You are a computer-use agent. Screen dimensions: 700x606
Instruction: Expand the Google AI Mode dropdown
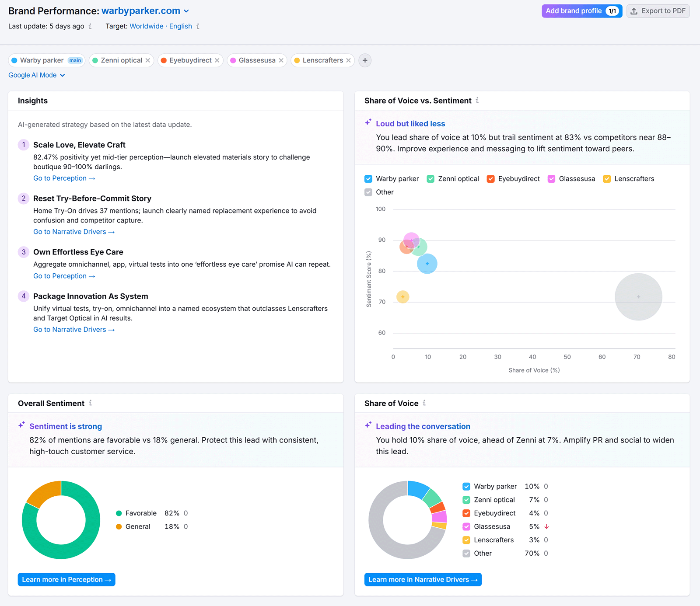point(37,75)
